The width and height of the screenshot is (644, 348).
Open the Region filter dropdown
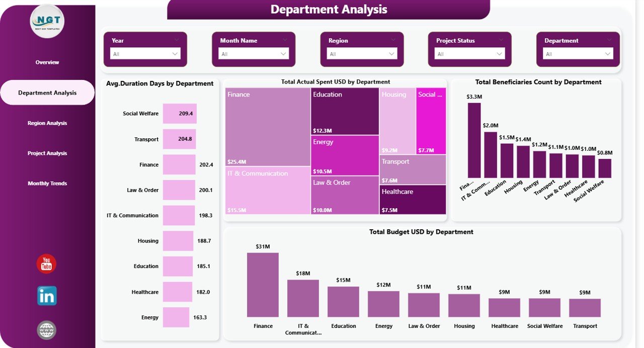click(361, 53)
